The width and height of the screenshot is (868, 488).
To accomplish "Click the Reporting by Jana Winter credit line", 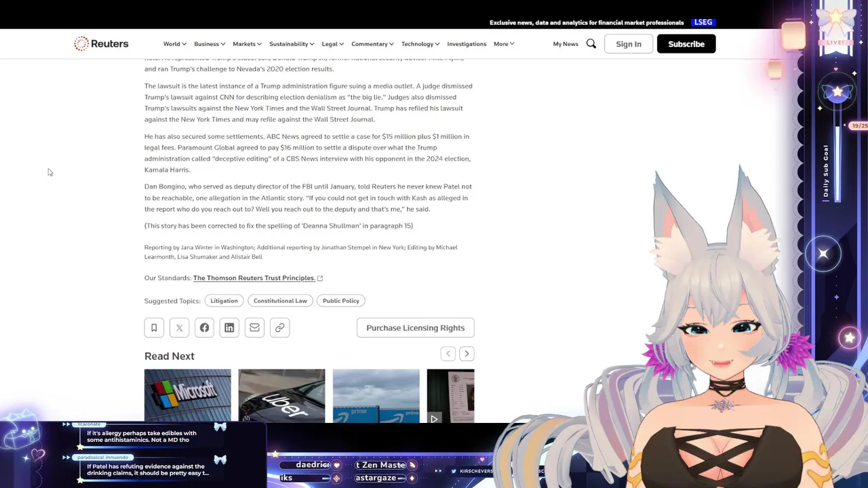I will [x=301, y=252].
